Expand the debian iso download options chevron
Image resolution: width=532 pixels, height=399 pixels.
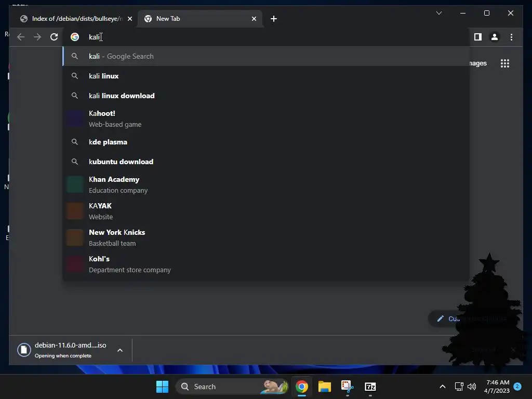pyautogui.click(x=120, y=350)
